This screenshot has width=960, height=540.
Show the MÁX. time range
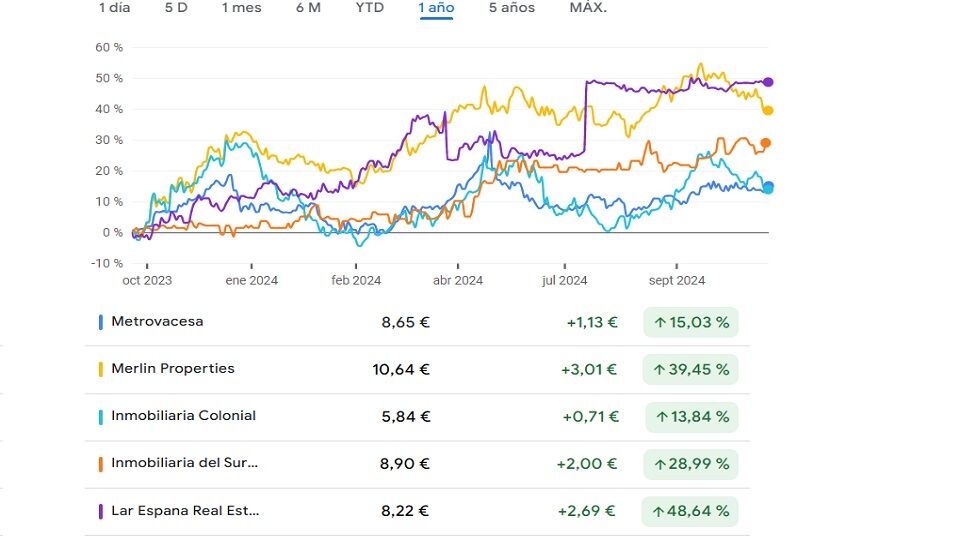(x=588, y=8)
